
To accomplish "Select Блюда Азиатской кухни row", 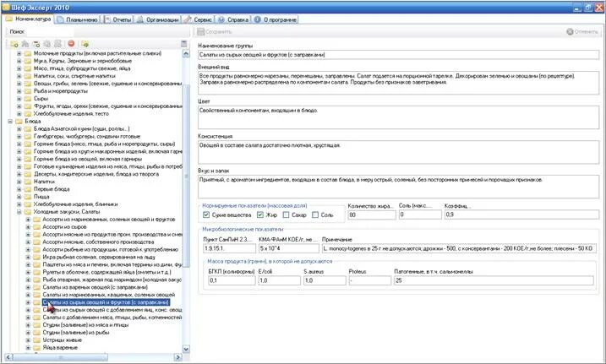I will (81, 129).
